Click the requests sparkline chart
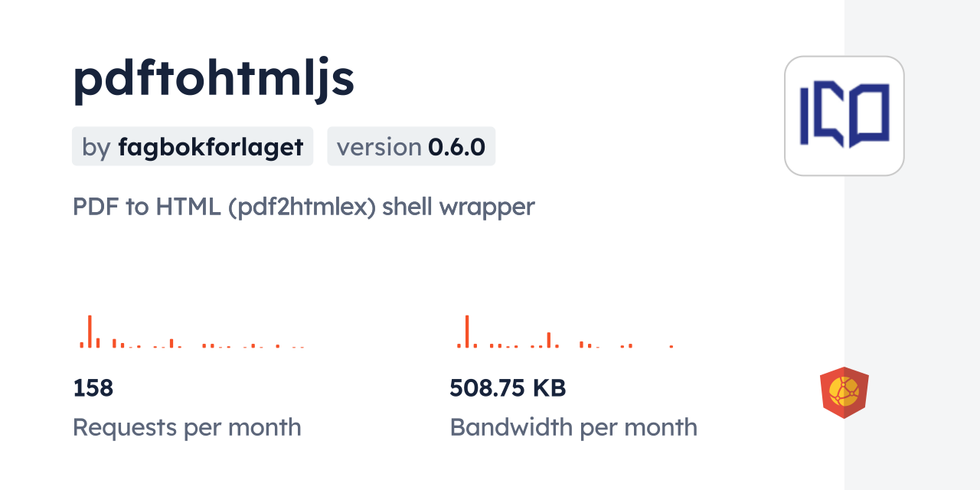The width and height of the screenshot is (980, 490). click(x=191, y=333)
